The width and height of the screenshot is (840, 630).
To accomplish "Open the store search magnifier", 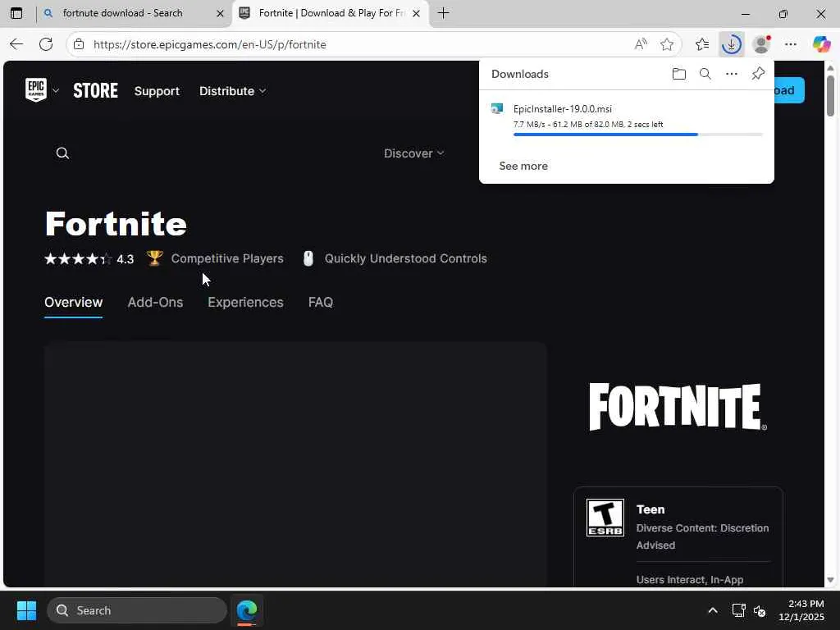I will tap(62, 153).
